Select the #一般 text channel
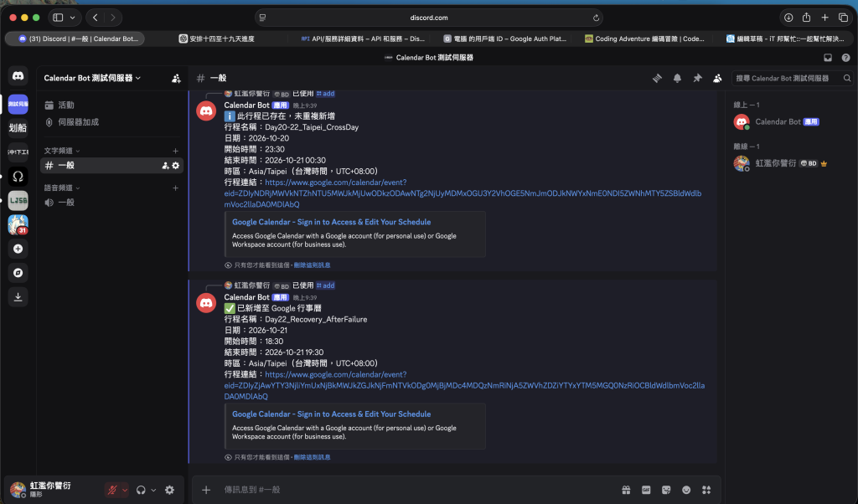 click(111, 165)
